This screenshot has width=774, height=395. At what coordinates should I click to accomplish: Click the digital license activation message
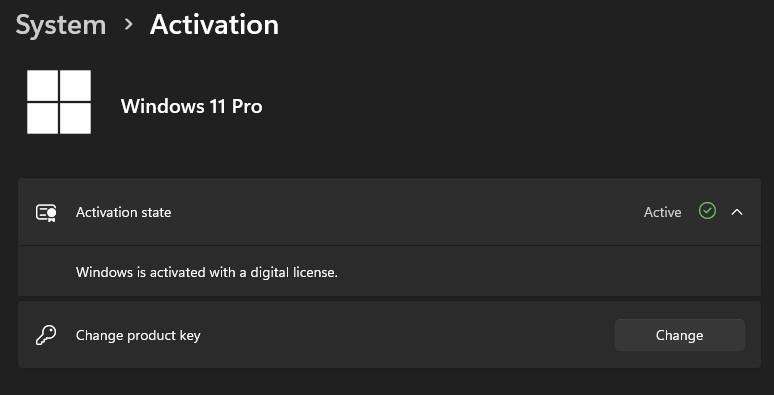[207, 272]
